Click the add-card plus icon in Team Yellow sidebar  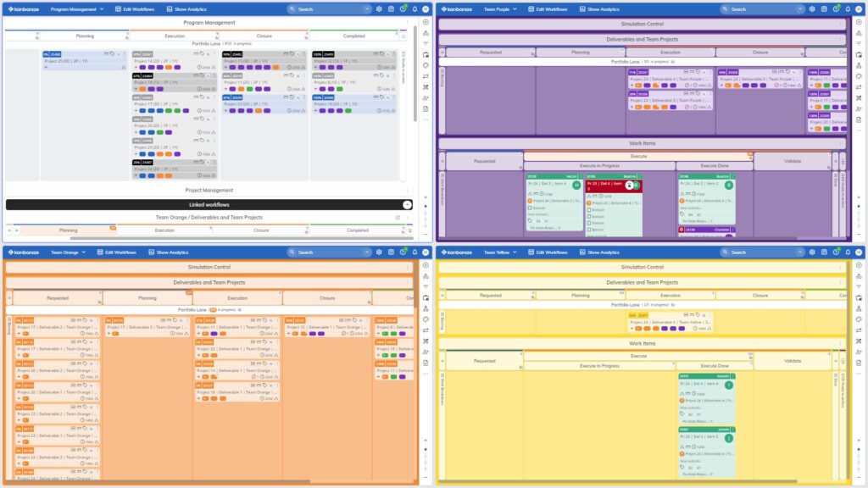pyautogui.click(x=859, y=266)
